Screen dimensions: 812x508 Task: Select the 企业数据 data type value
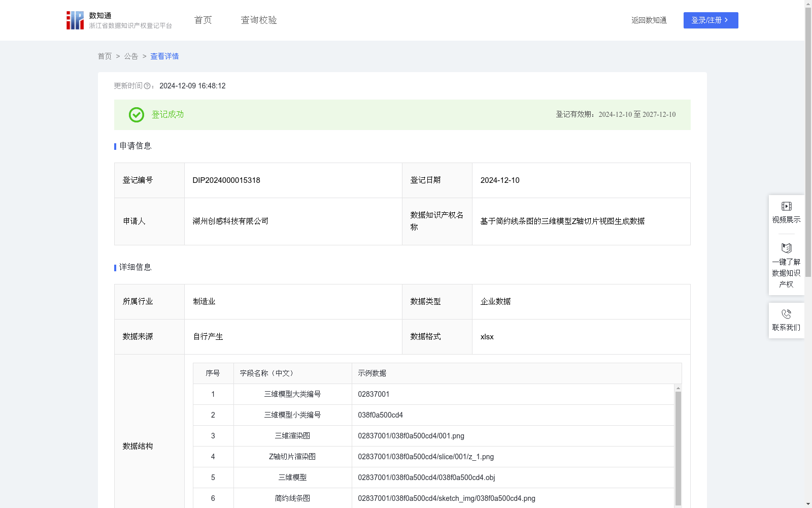[496, 302]
